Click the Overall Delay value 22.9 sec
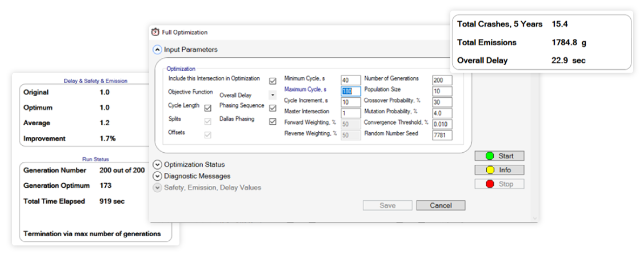This screenshot has width=644, height=254. point(569,61)
